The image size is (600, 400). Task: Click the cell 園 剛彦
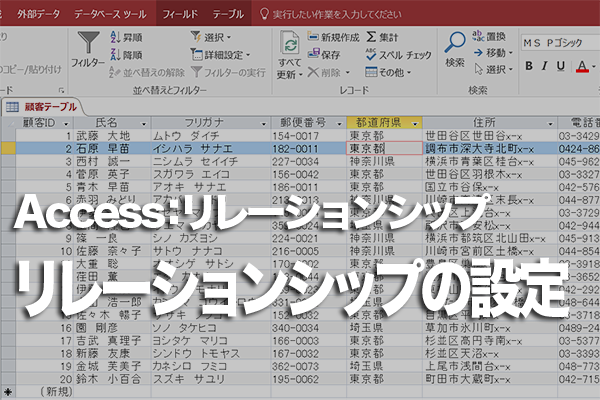(x=112, y=328)
